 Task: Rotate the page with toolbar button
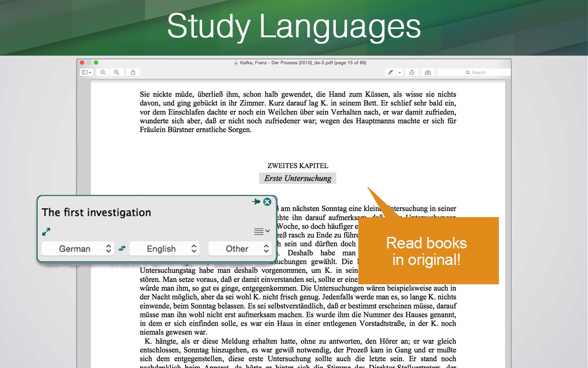tap(412, 72)
